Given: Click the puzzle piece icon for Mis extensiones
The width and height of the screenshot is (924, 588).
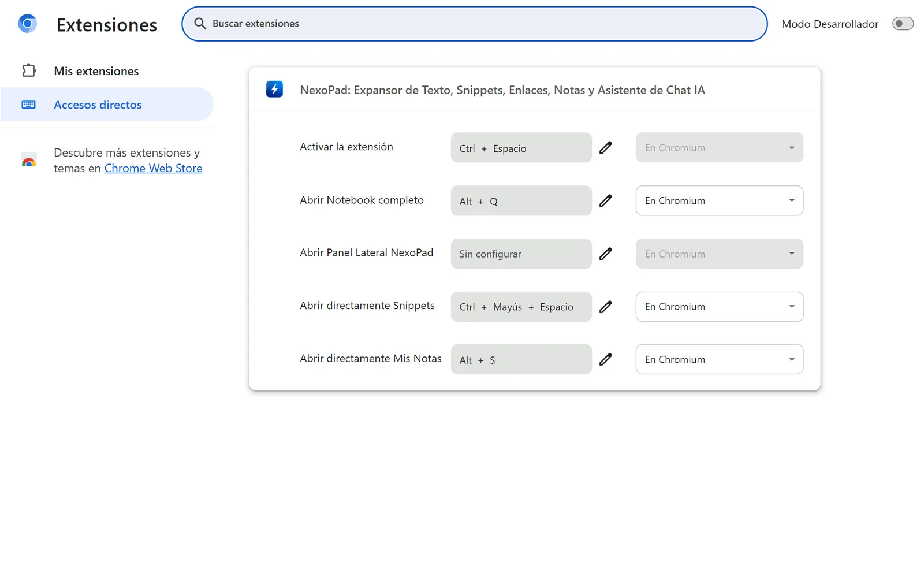Looking at the screenshot, I should point(29,70).
